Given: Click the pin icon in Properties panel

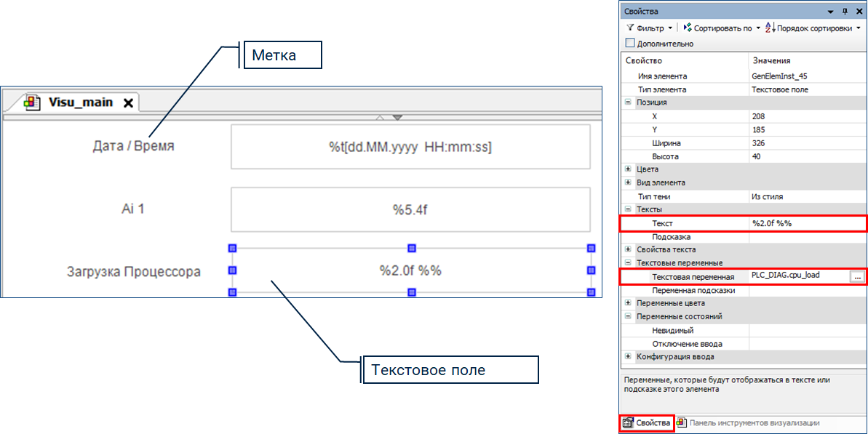Looking at the screenshot, I should point(845,12).
